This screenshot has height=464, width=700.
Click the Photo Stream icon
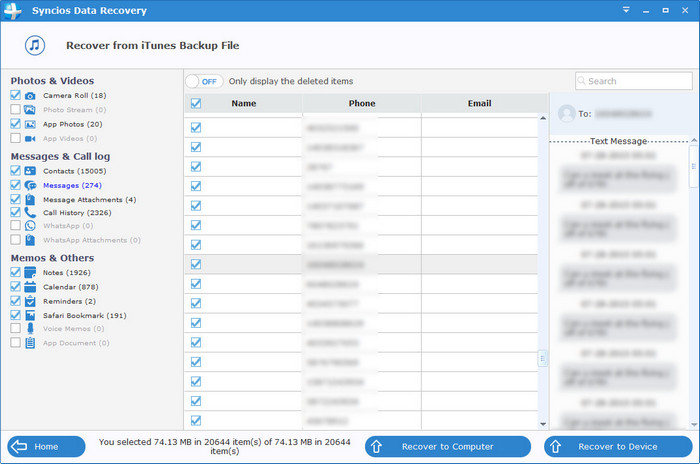30,110
